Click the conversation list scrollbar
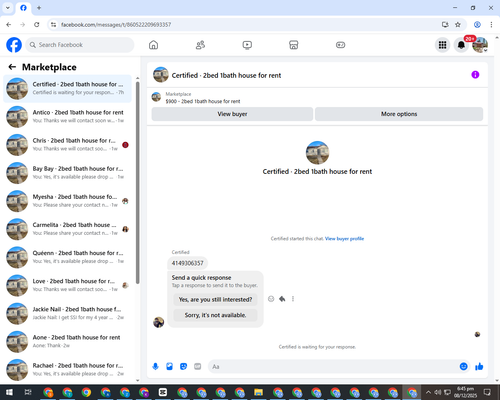The width and height of the screenshot is (500, 400). [137, 183]
